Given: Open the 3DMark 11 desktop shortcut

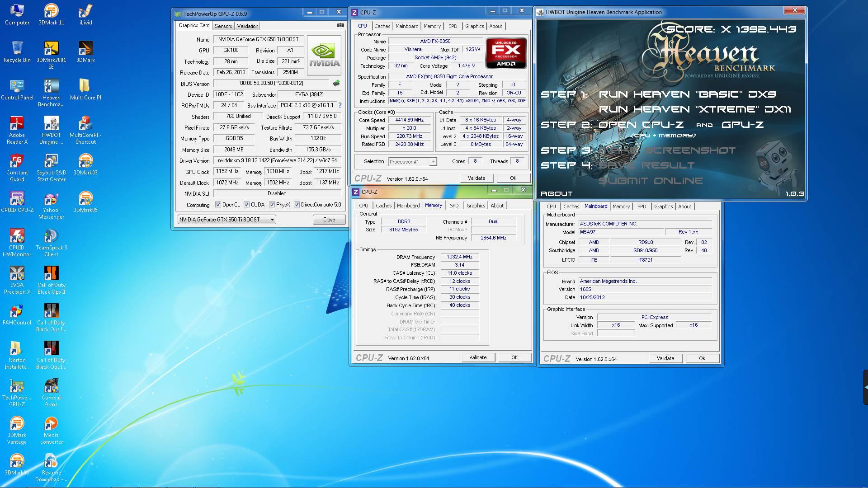Looking at the screenshot, I should pos(51,14).
